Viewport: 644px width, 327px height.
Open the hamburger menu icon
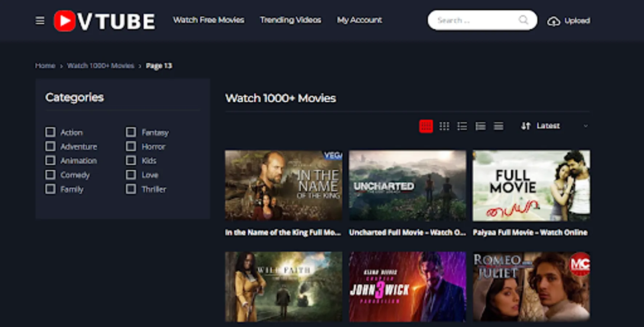pyautogui.click(x=40, y=21)
